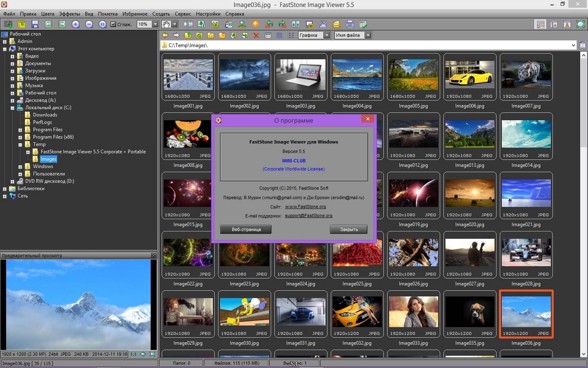Go up one folder level icon
588x368 pixels.
pyautogui.click(x=188, y=35)
